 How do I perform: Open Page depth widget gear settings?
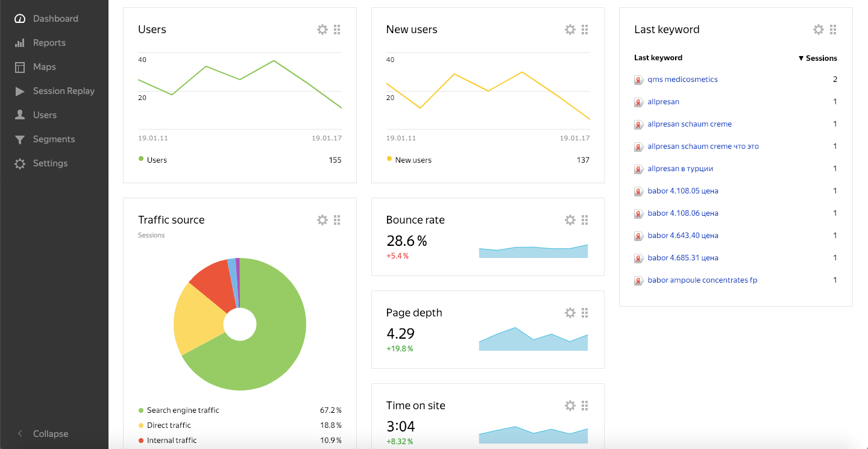[570, 313]
